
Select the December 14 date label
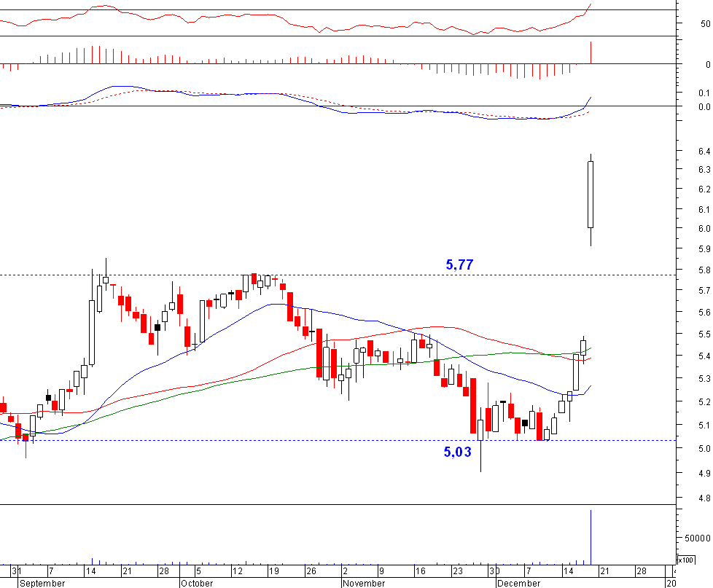569,571
